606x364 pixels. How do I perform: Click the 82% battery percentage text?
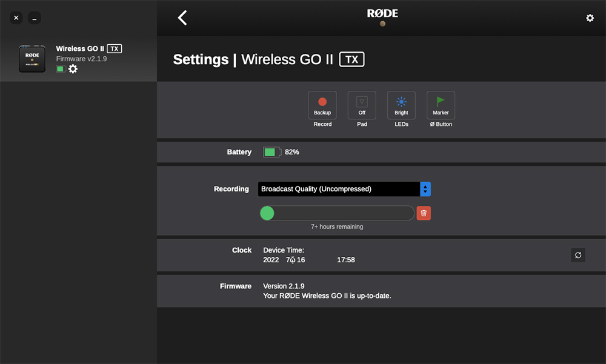click(292, 152)
